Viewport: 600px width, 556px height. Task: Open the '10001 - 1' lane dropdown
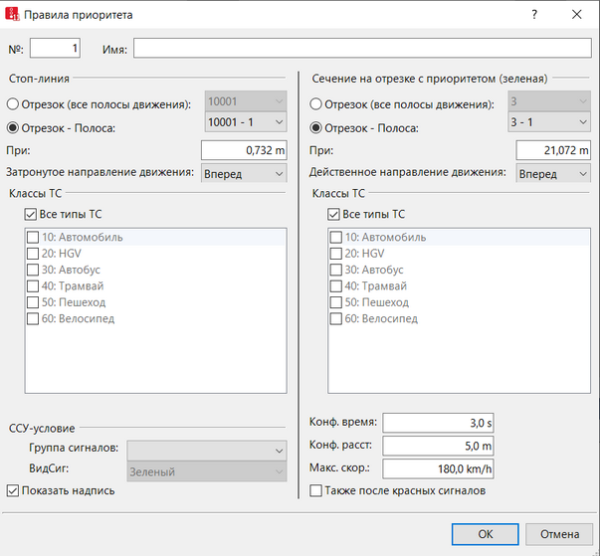point(245,122)
